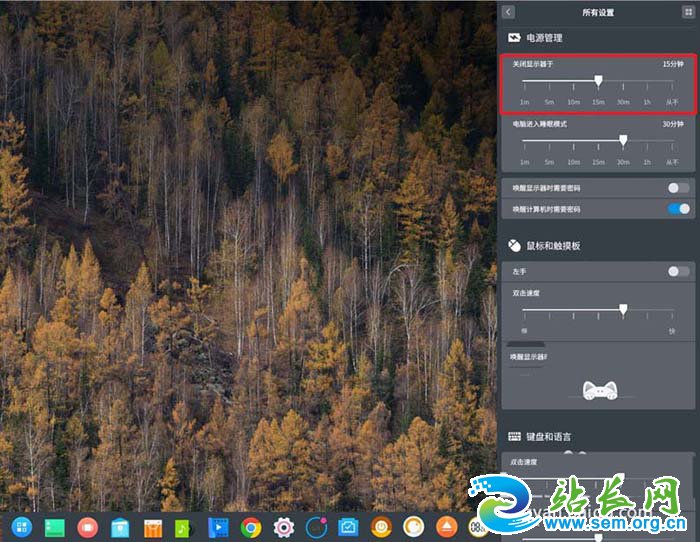
Task: Open the music player in the dock
Action: (183, 526)
